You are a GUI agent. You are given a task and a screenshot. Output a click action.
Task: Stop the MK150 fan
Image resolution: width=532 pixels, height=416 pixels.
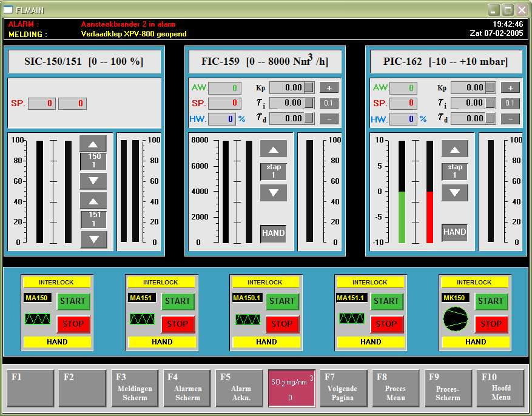[490, 324]
